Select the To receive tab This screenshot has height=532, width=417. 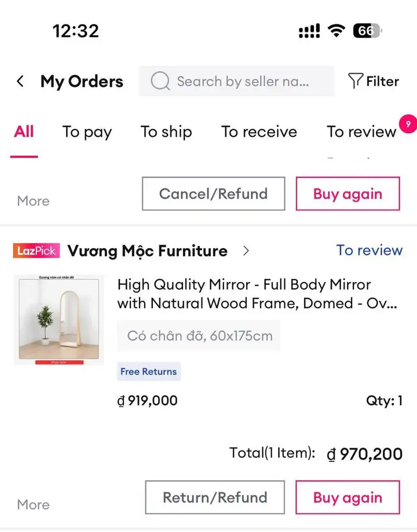tap(259, 132)
